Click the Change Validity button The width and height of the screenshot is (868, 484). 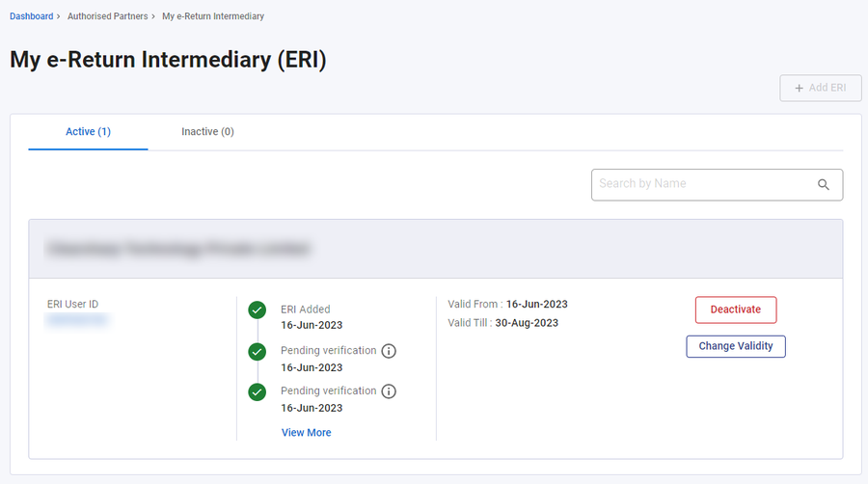736,346
